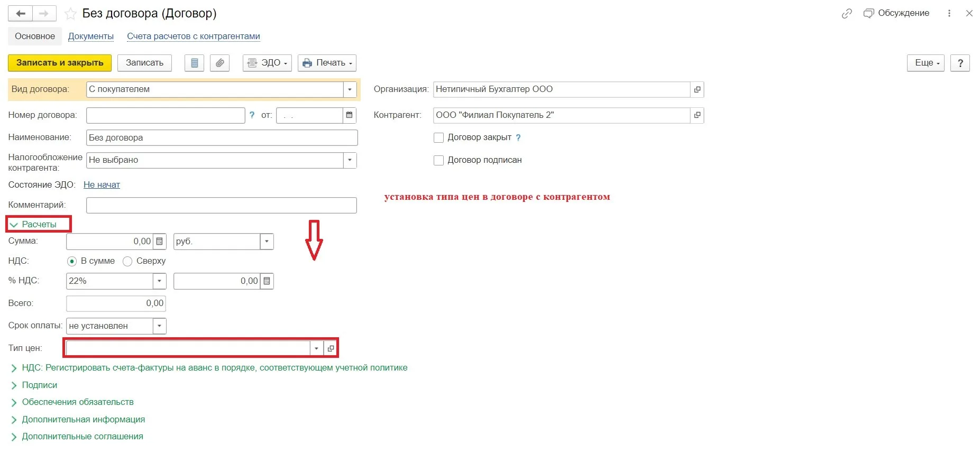The height and width of the screenshot is (453, 980).
Task: Go forward with the right arrow button
Action: [x=44, y=14]
